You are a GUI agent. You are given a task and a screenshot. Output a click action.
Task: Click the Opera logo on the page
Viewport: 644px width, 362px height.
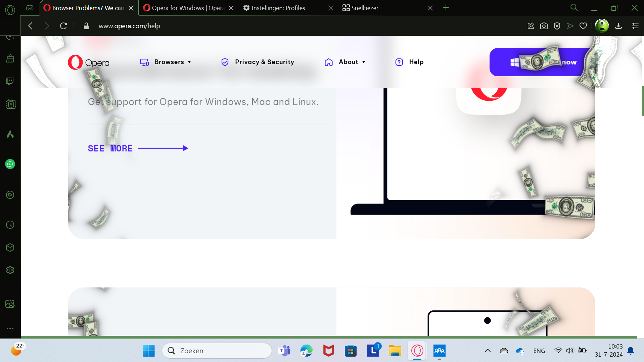(89, 62)
